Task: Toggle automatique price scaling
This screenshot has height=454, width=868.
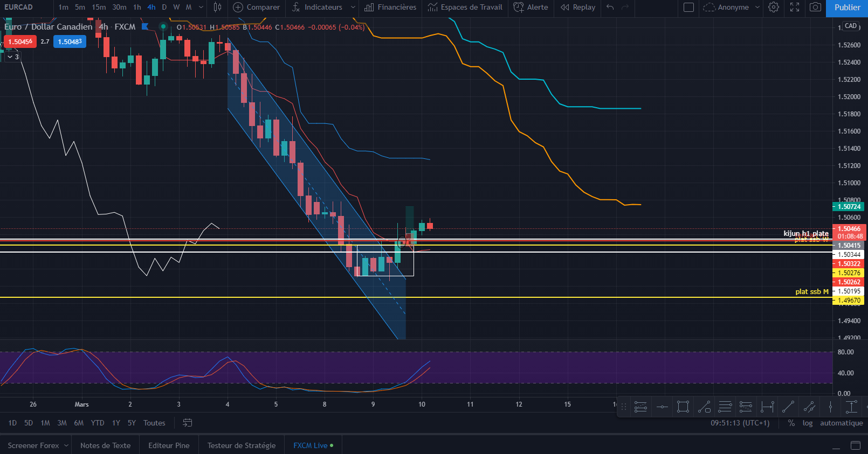Action: click(841, 423)
